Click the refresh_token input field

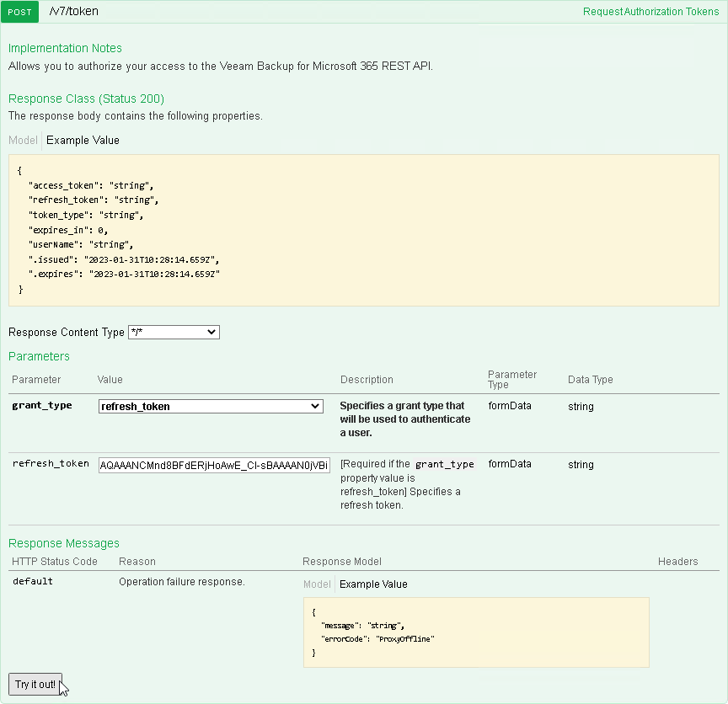point(214,465)
